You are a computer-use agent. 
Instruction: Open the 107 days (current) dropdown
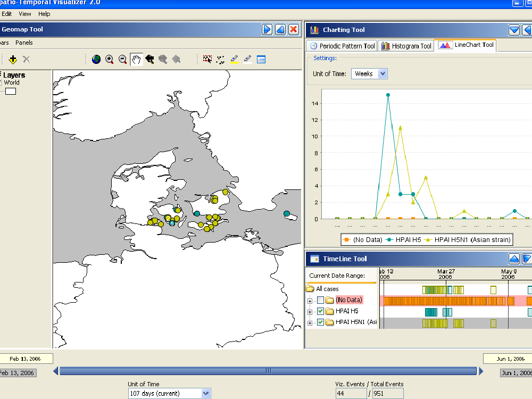coord(205,394)
